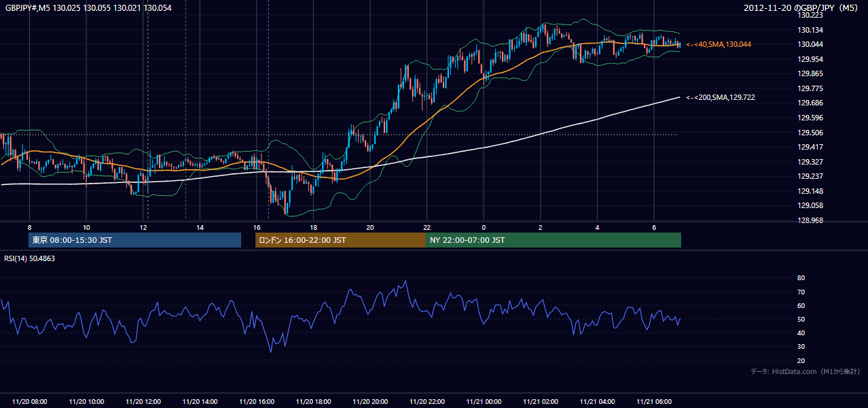The width and height of the screenshot is (868, 408).
Task: Click the bottom '11/20 16:00' time label
Action: [x=257, y=402]
